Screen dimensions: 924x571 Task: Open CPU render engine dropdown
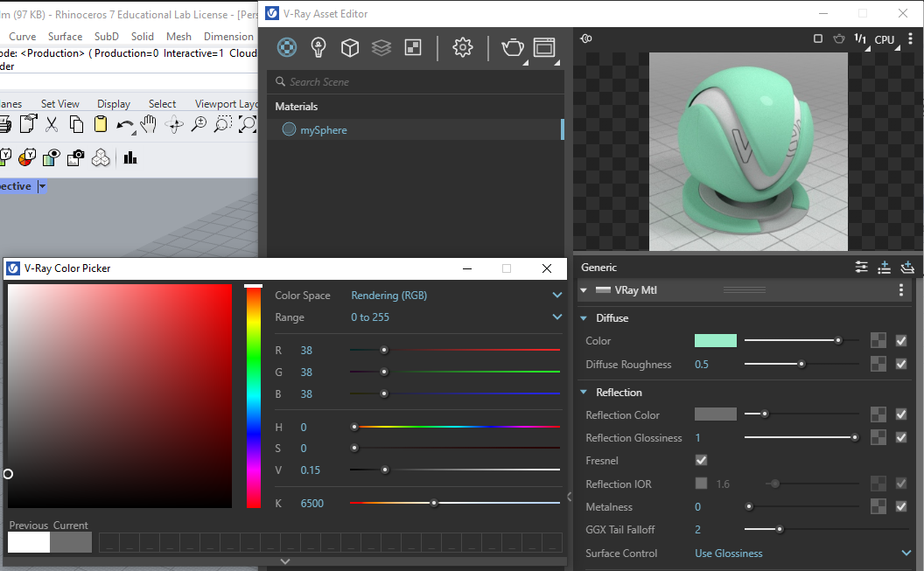click(x=886, y=40)
